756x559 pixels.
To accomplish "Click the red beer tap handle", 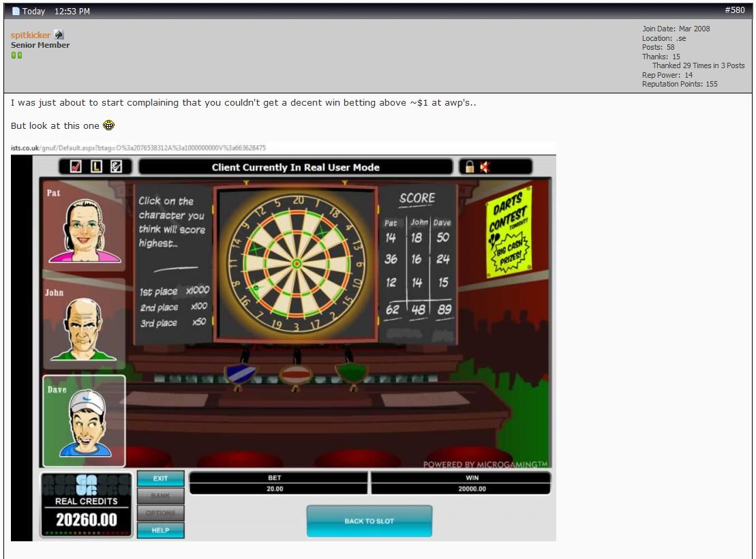I will tap(296, 374).
